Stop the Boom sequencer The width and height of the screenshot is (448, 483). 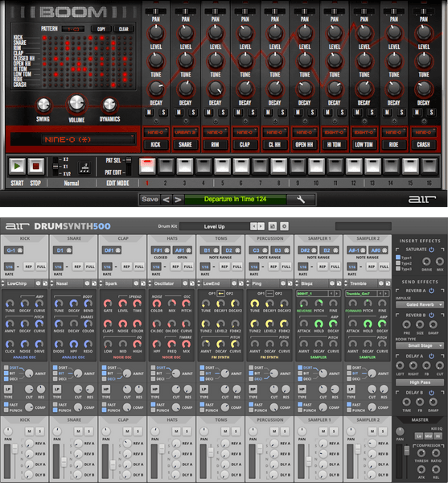[36, 167]
